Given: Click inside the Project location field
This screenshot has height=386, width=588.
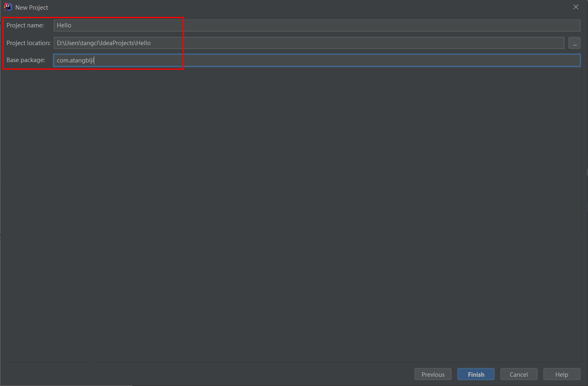Looking at the screenshot, I should 309,43.
